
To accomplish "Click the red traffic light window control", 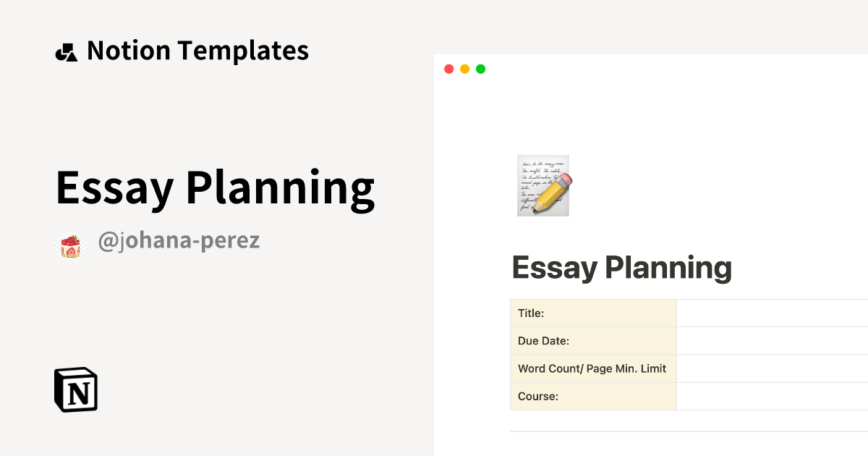I will (x=448, y=69).
